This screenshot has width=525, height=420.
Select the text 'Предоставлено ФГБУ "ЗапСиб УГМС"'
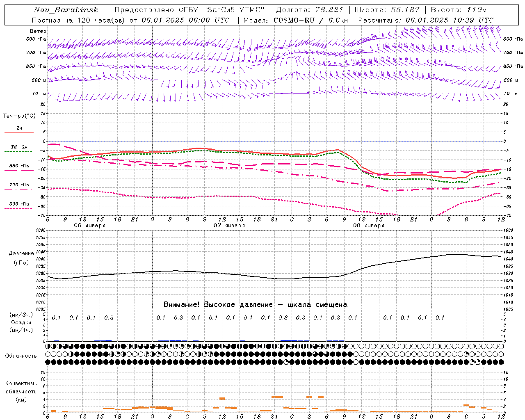(x=189, y=10)
